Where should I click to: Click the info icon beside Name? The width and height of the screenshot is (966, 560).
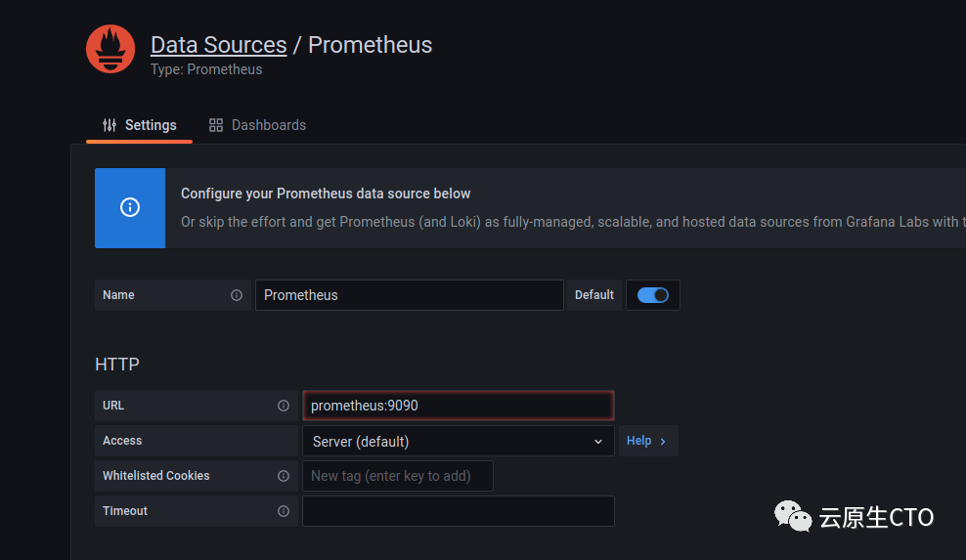(237, 295)
